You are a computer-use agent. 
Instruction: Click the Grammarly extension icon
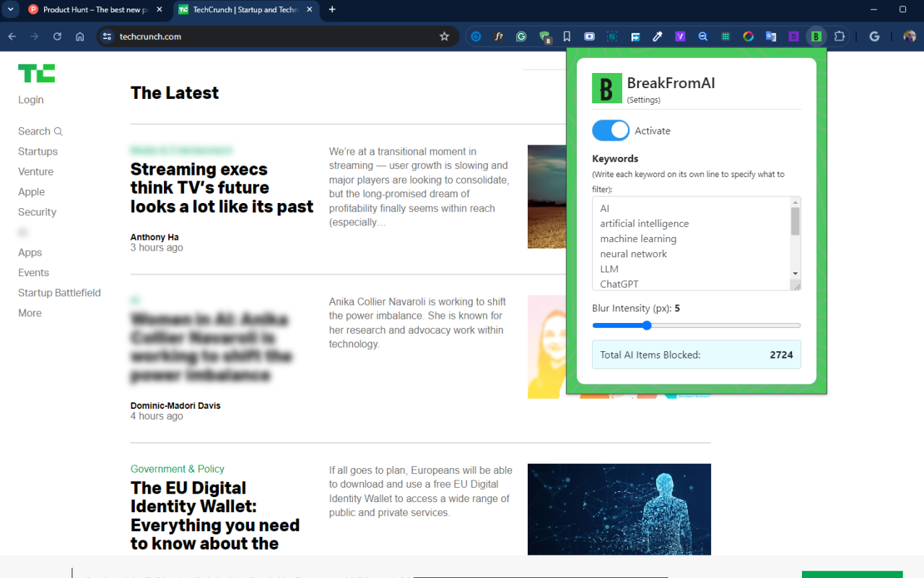click(521, 36)
